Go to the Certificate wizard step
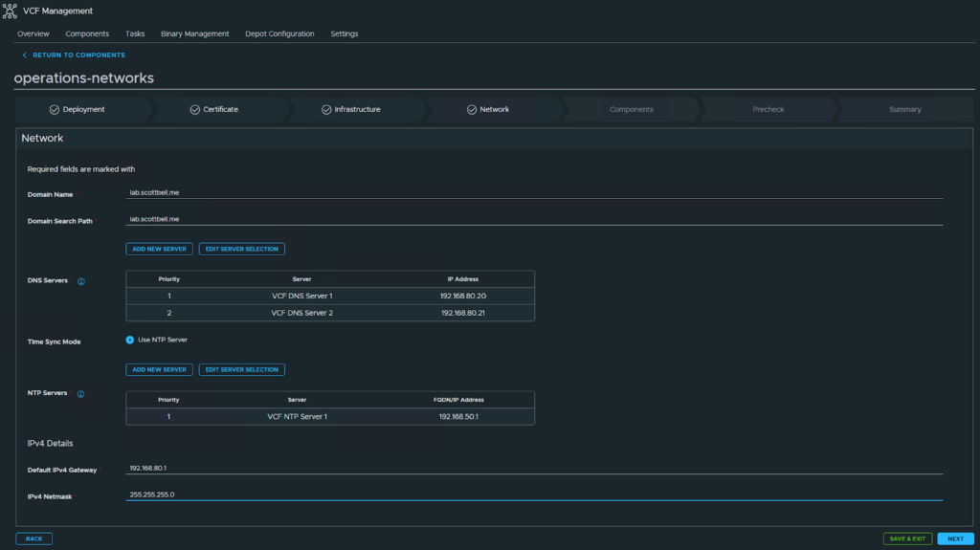This screenshot has width=980, height=550. point(221,109)
